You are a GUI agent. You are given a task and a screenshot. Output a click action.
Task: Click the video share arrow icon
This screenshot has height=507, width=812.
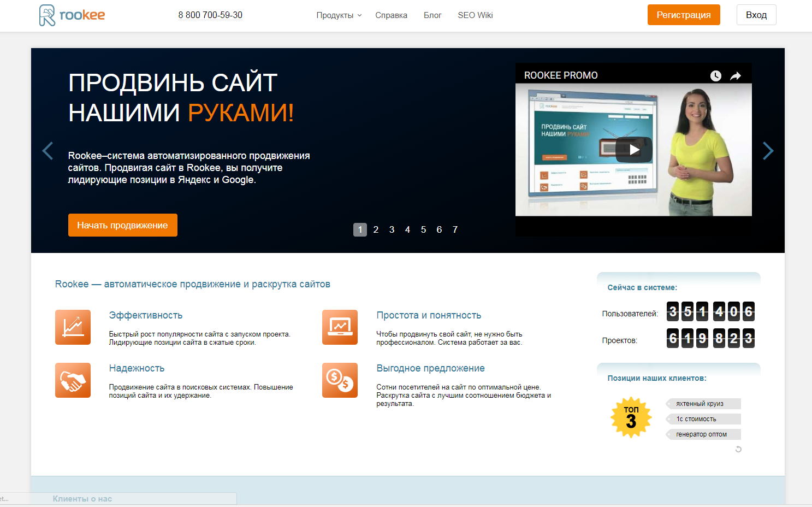tap(736, 76)
